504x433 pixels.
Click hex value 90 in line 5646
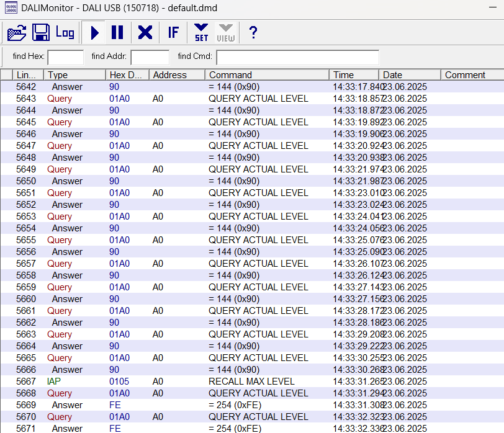pos(114,134)
